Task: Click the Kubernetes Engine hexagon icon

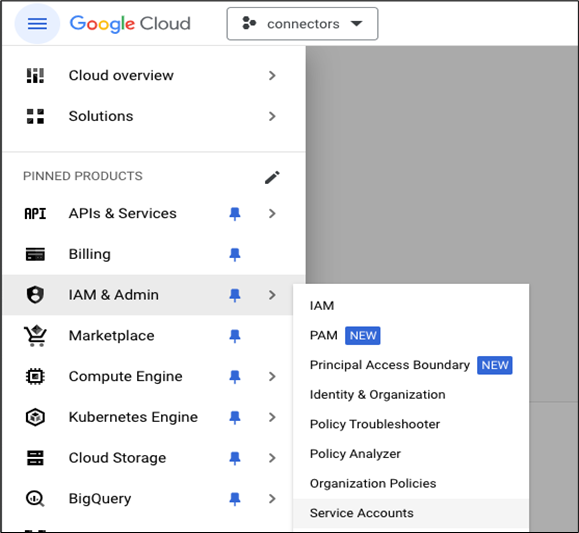Action: point(35,417)
